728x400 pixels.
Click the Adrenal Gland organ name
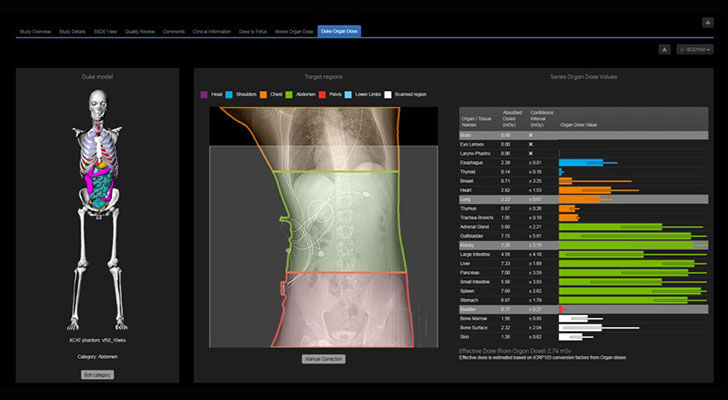coord(474,227)
